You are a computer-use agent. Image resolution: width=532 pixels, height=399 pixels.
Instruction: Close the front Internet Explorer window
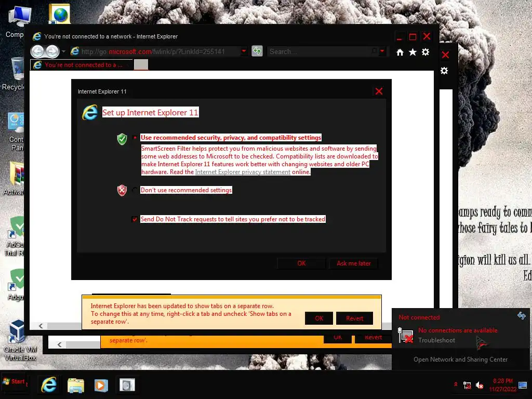[x=427, y=36]
